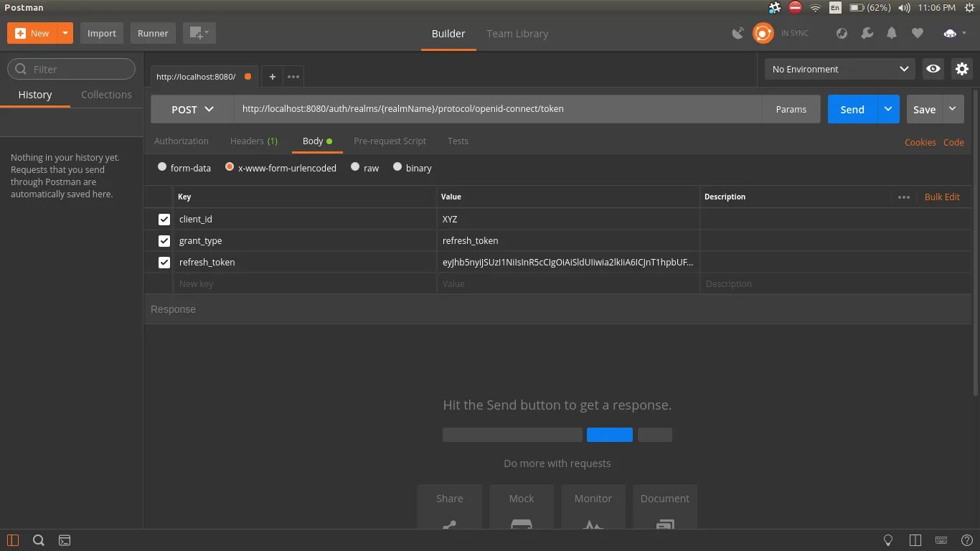This screenshot has height=551, width=980.
Task: Uncheck the grant_type row checkbox
Action: click(164, 240)
